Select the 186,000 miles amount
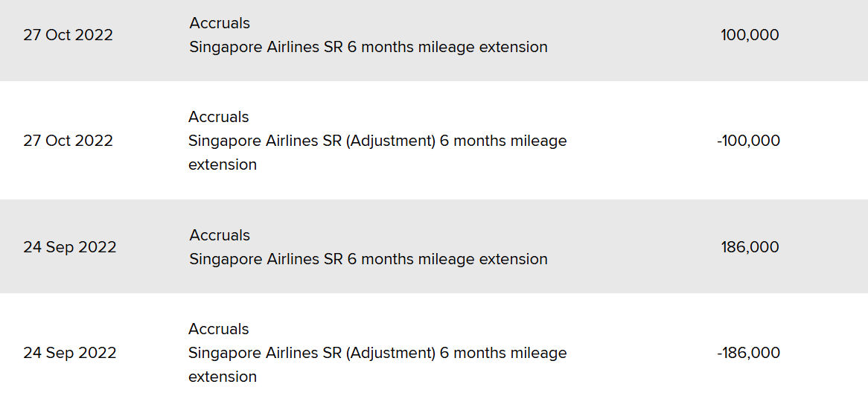Image resolution: width=868 pixels, height=393 pixels. tap(750, 247)
